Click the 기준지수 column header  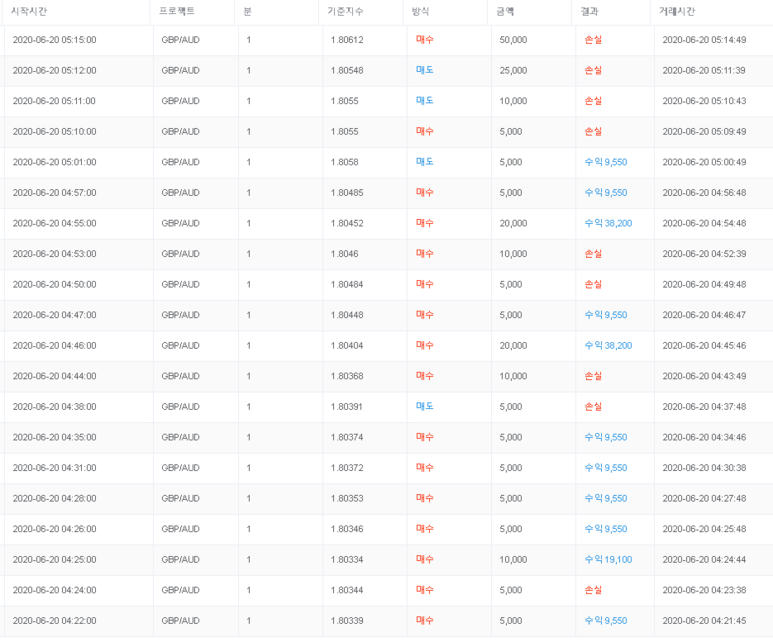tap(345, 11)
